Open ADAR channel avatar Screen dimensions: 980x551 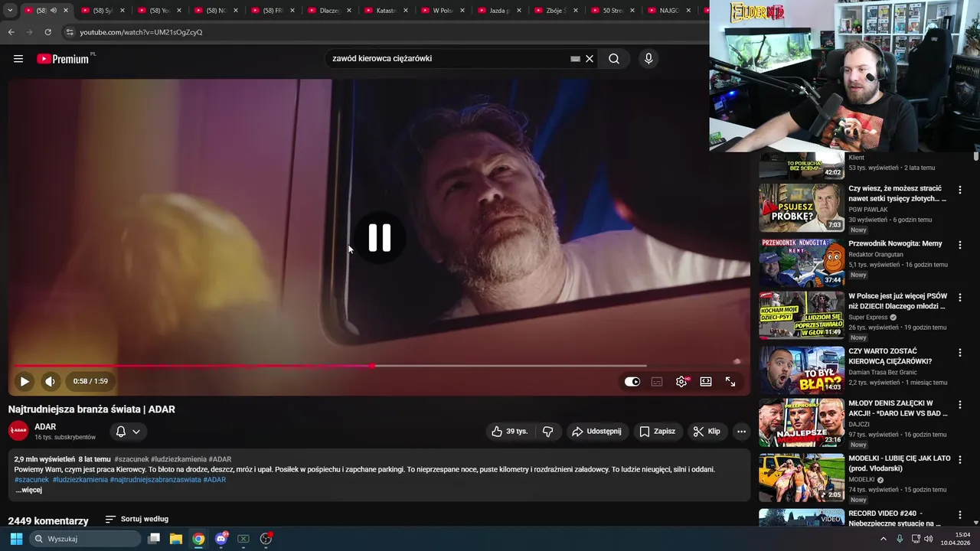(18, 431)
